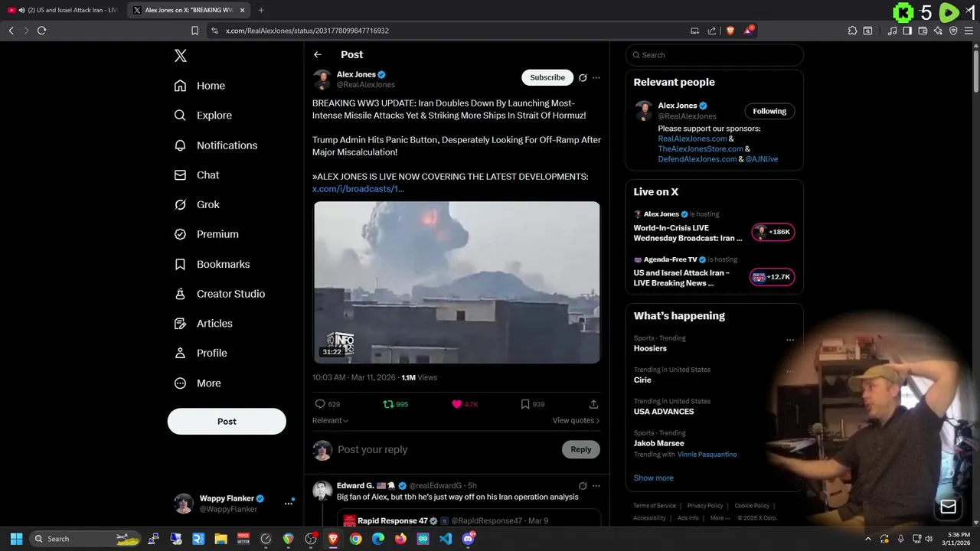The image size is (980, 551).
Task: Click the X Search box
Action: tap(714, 55)
